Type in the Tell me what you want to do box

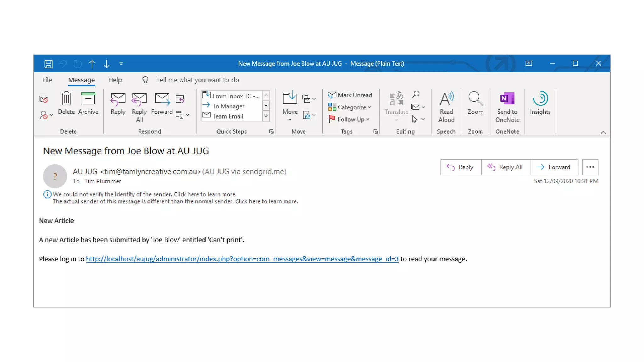197,80
